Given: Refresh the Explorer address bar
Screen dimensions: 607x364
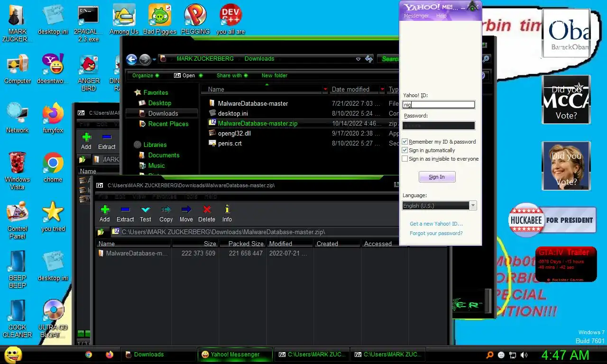Looking at the screenshot, I should pos(369,59).
